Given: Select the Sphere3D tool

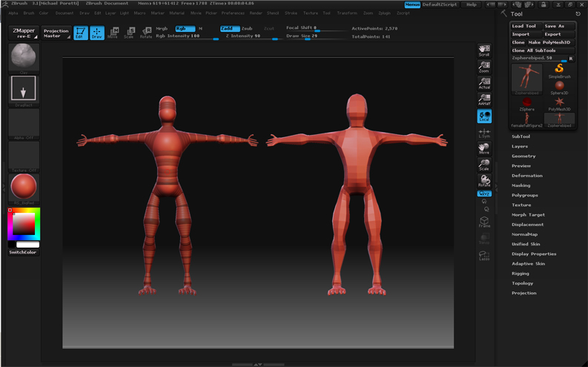Looking at the screenshot, I should 559,87.
